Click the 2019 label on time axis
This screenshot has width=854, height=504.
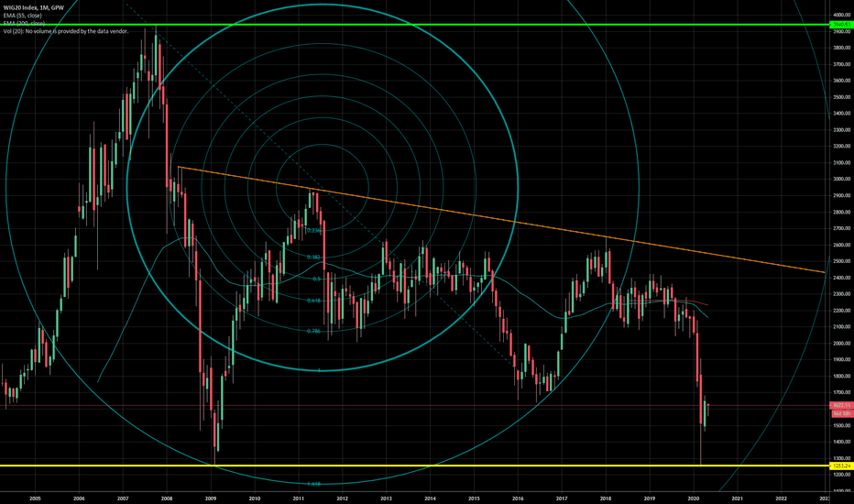pyautogui.click(x=650, y=499)
